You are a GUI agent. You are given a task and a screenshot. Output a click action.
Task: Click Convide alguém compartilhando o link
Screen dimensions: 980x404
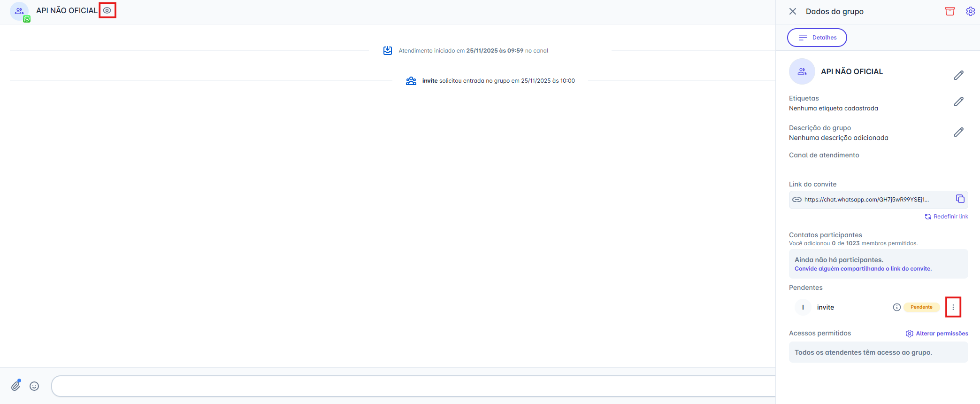click(x=863, y=269)
